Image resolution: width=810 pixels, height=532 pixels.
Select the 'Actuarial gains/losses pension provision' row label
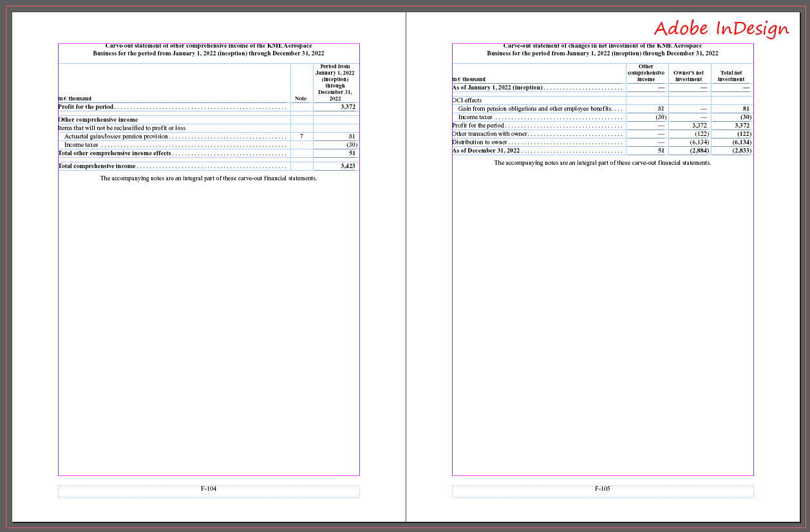[x=117, y=137]
